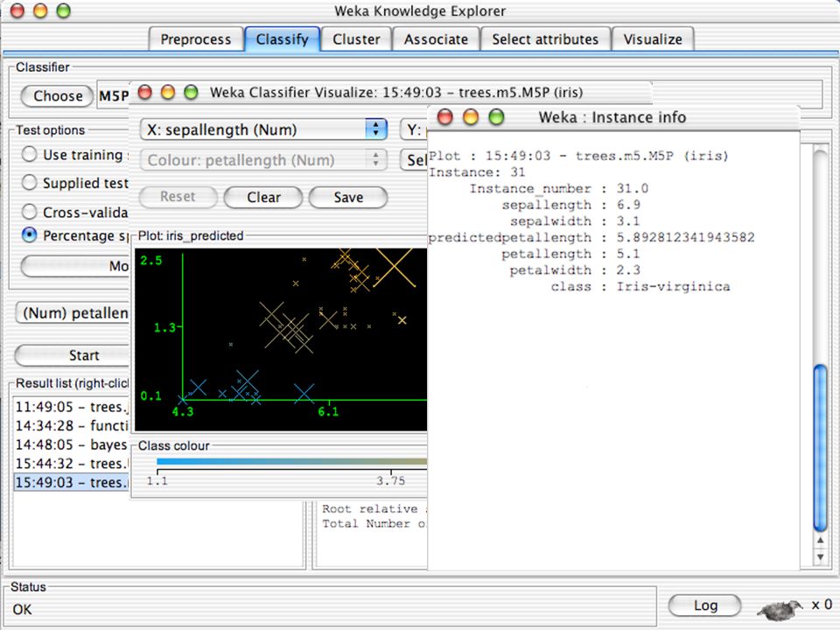Open the X: sepallength axis dropdown
Screen dimensions: 840x630
point(263,129)
